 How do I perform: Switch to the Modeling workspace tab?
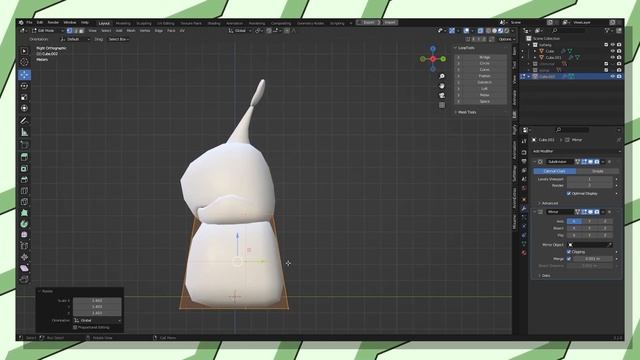coord(123,23)
